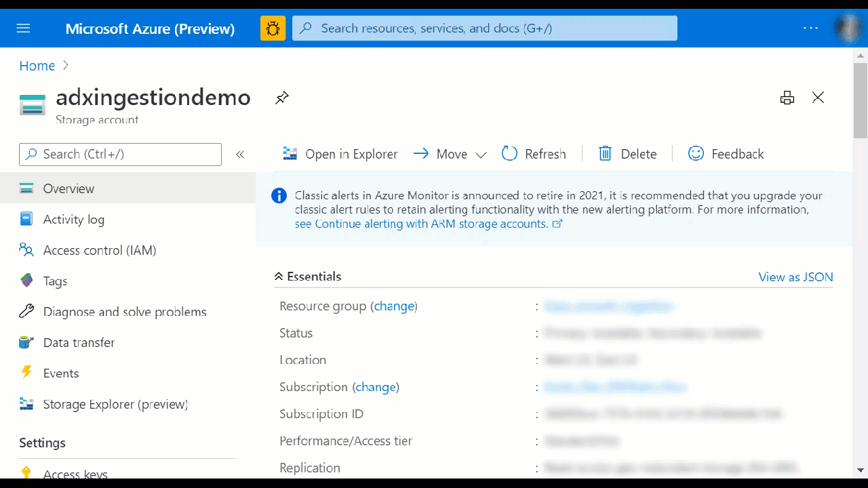This screenshot has height=488, width=868.
Task: Click the View as JSON link
Action: point(795,277)
